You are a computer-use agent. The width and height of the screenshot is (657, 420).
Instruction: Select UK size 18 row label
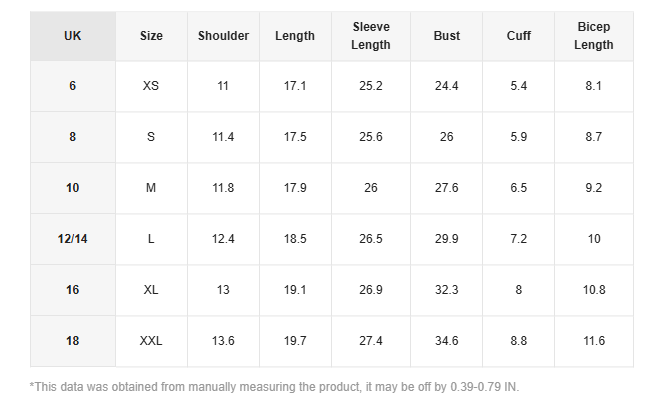73,341
